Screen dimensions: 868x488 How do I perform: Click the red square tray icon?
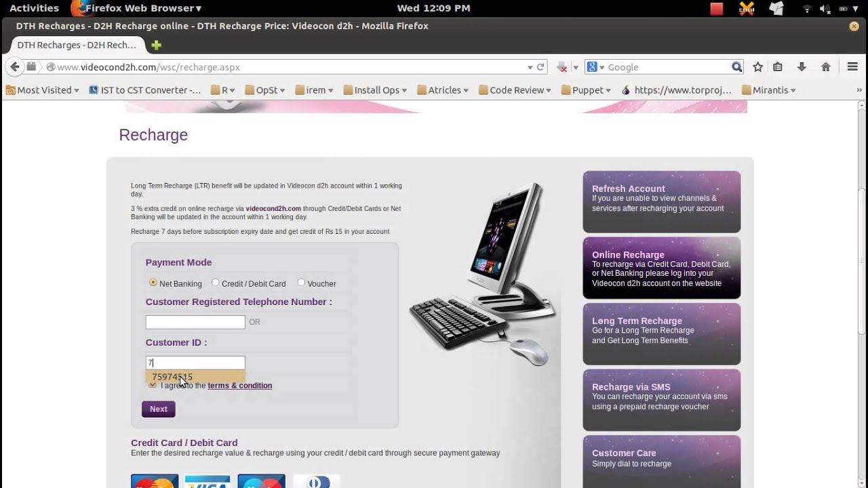[x=717, y=8]
